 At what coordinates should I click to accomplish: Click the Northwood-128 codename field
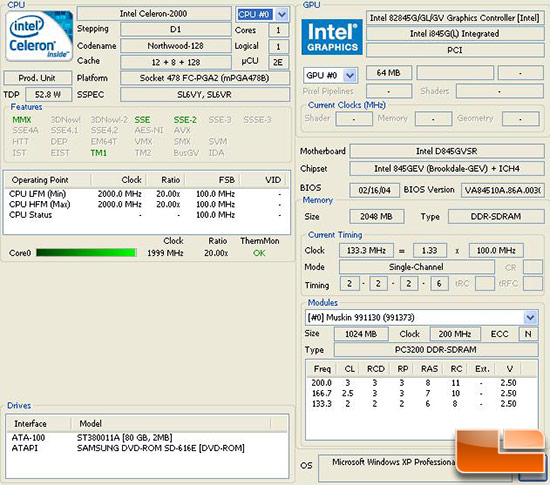(x=175, y=46)
